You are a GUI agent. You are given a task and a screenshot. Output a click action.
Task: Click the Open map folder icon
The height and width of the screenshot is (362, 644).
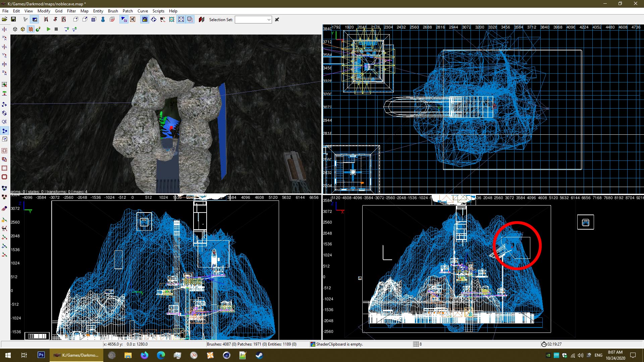click(5, 19)
